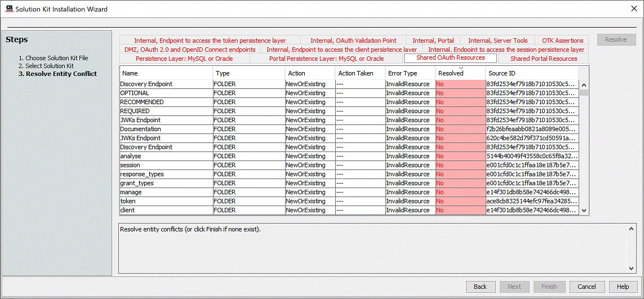Sort by Source ID column header
The image size is (644, 299).
tap(532, 73)
